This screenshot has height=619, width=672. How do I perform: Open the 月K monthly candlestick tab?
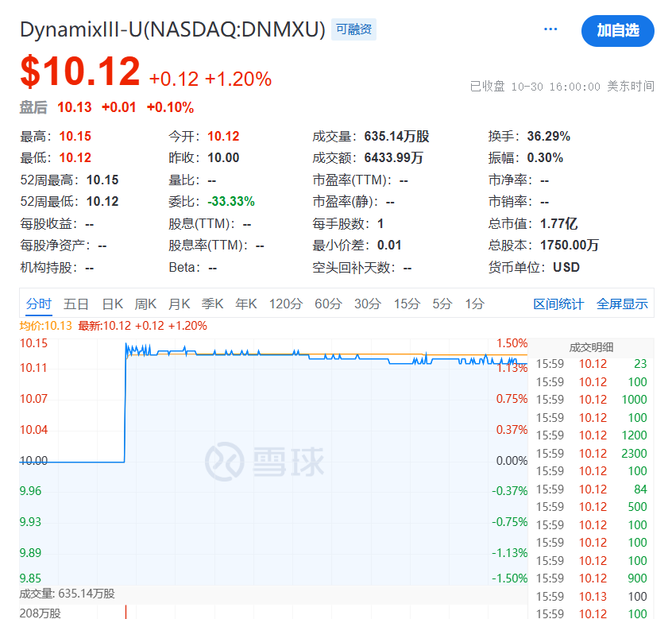point(180,304)
